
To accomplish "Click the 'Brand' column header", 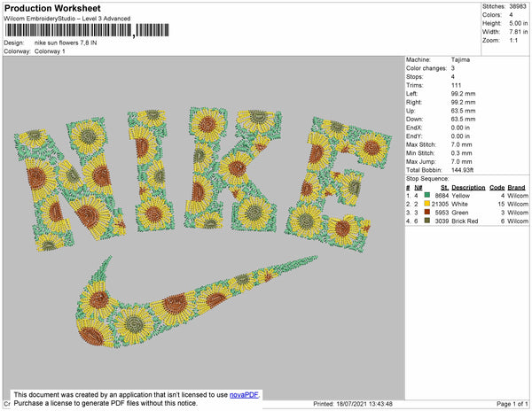I will click(x=516, y=188).
